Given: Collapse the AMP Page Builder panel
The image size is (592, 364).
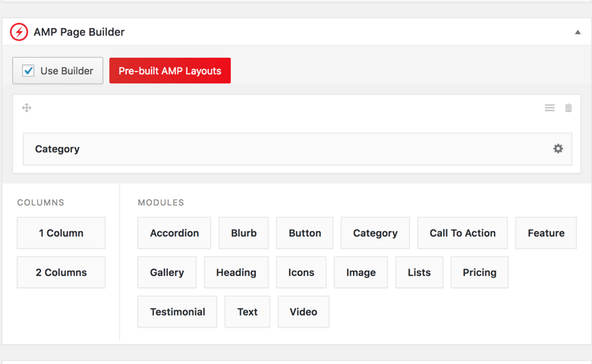Looking at the screenshot, I should (x=578, y=32).
